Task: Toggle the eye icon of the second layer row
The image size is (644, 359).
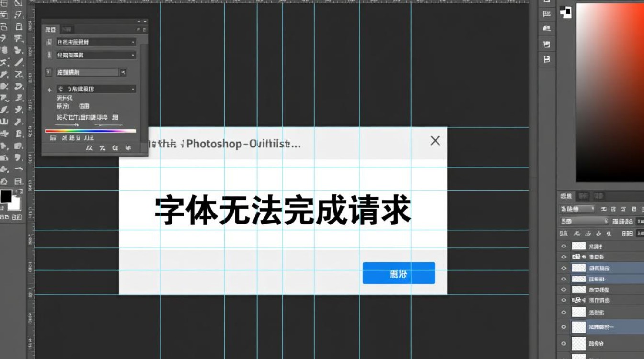Action: 563,257
